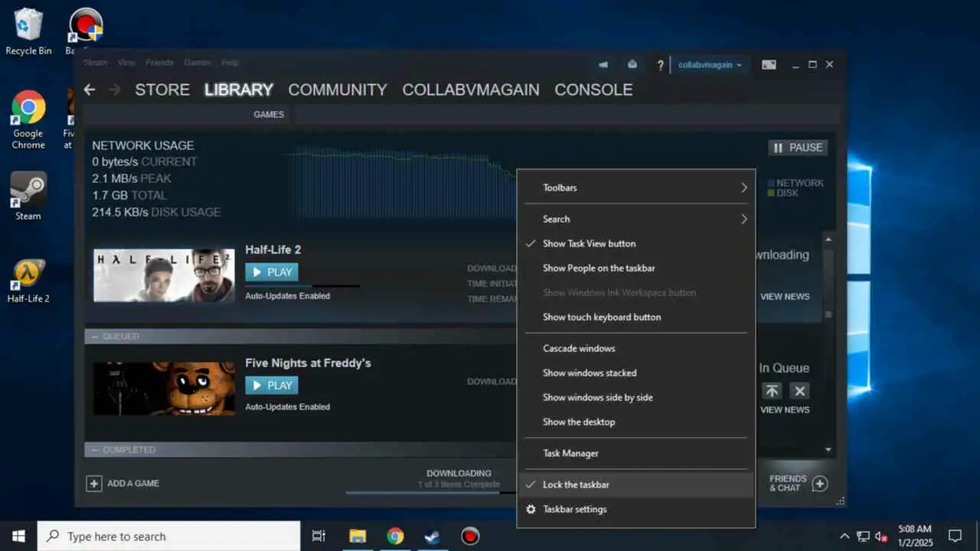Open Task View on the taskbar
The width and height of the screenshot is (980, 551).
(x=318, y=536)
